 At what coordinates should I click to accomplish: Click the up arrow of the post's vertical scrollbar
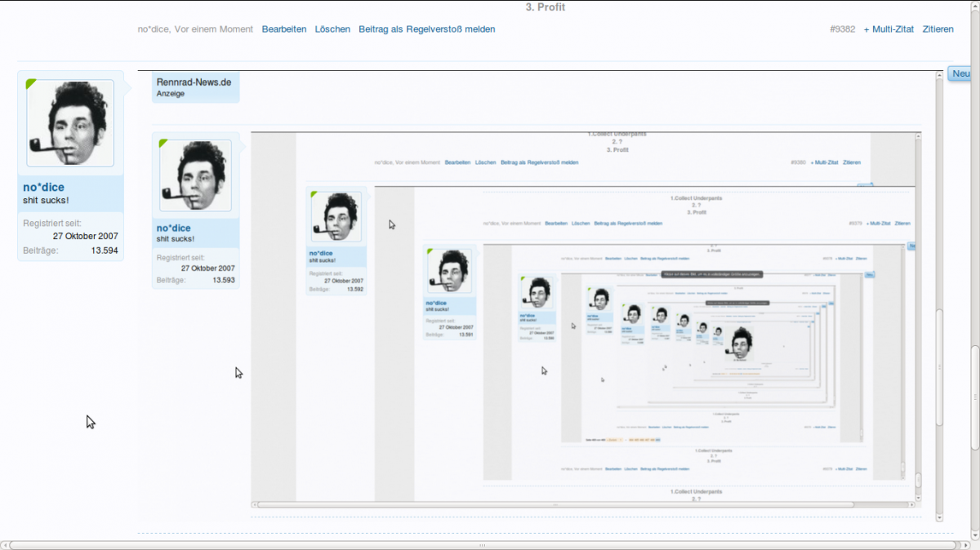pos(939,76)
